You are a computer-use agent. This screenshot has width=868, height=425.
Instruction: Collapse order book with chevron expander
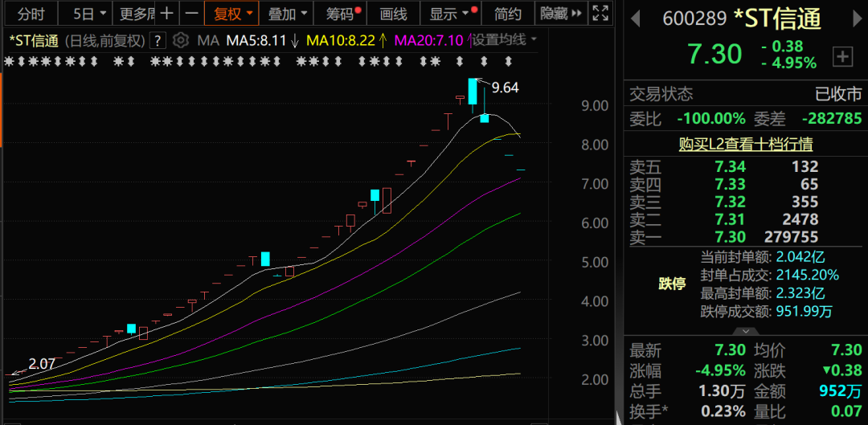pyautogui.click(x=745, y=331)
